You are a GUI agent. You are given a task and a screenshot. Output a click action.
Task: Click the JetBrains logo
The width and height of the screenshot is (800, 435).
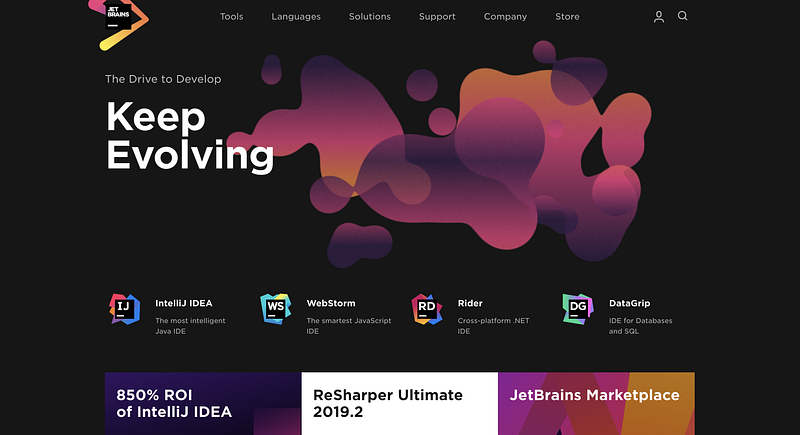tap(118, 23)
